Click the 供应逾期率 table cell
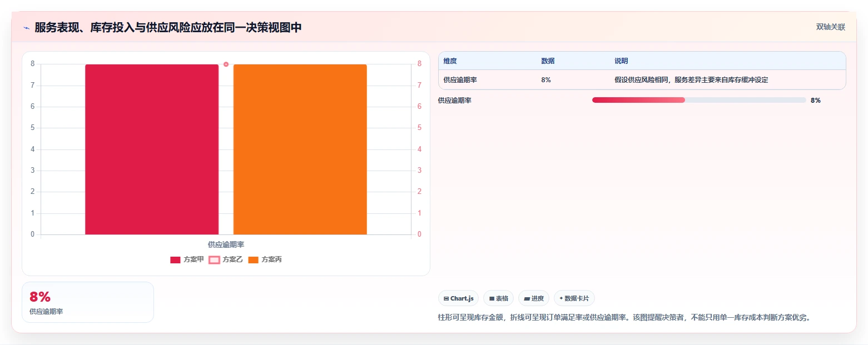868x345 pixels. point(460,80)
